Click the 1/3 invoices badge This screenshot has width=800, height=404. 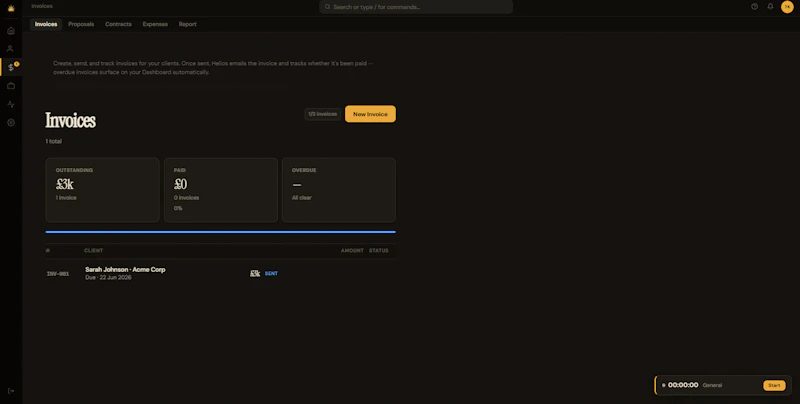click(322, 114)
